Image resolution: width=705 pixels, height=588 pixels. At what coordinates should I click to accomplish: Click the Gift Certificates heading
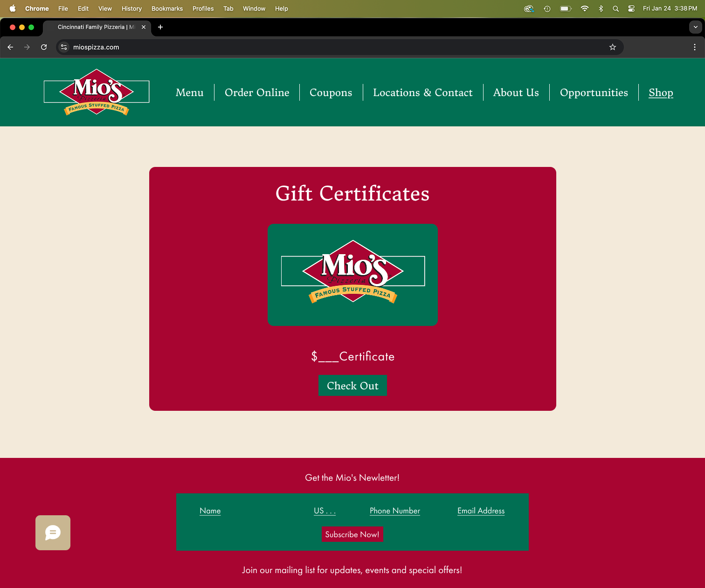352,193
